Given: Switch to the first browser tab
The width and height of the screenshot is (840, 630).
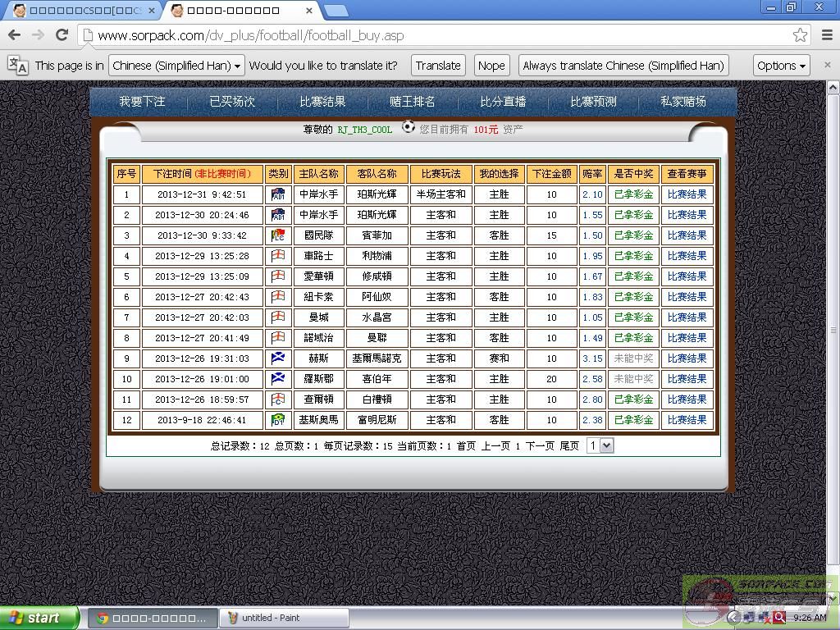Looking at the screenshot, I should pos(82,11).
